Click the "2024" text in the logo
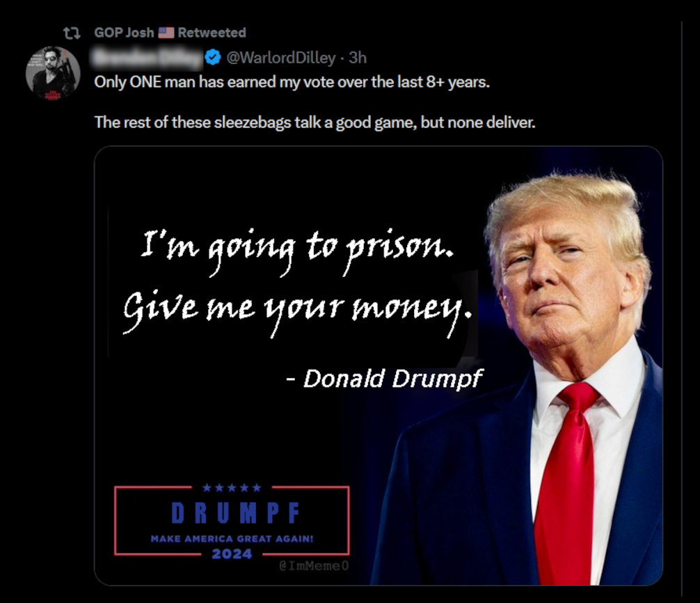Viewport: 700px width, 603px height. [232, 554]
